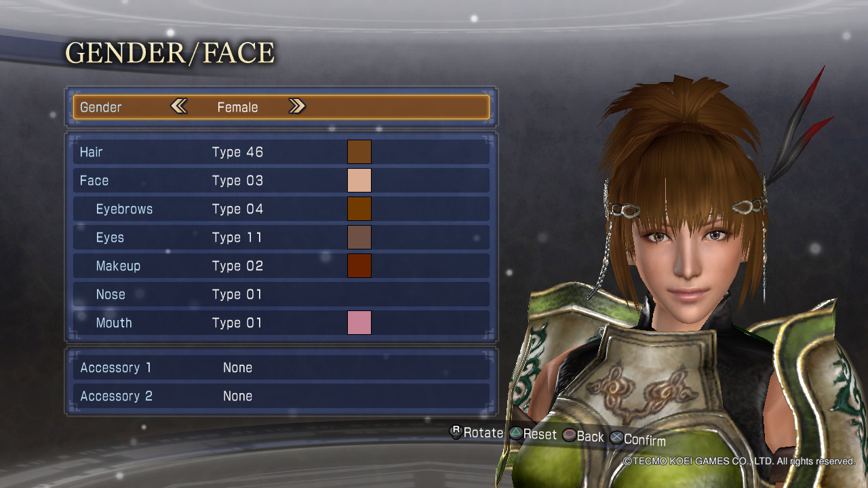Select the Nose Type 01 row
This screenshot has height=488, width=868.
pyautogui.click(x=281, y=294)
